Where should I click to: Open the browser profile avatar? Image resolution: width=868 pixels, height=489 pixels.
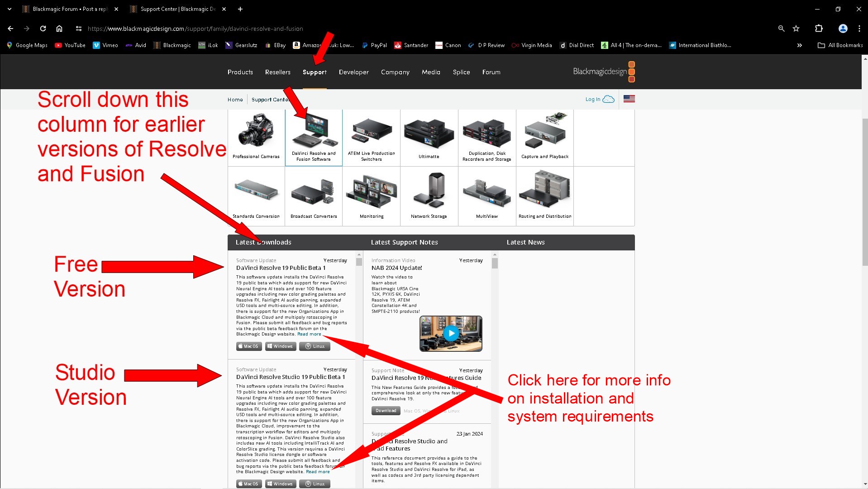[843, 29]
